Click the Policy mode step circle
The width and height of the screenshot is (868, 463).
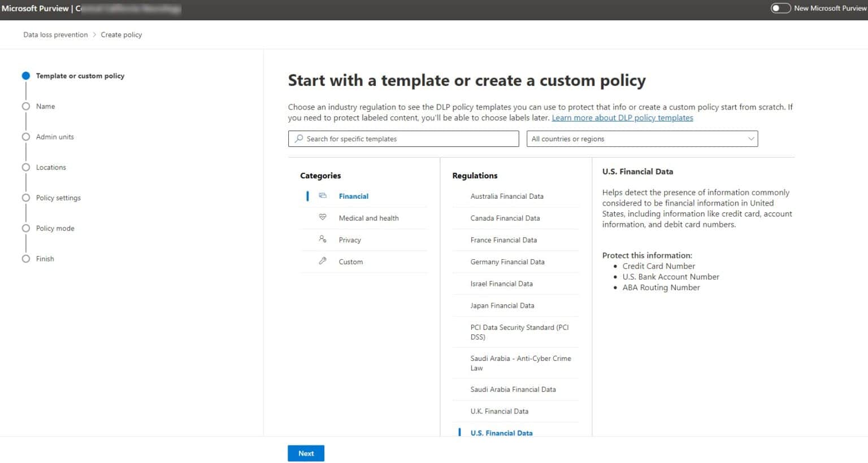[x=26, y=228]
